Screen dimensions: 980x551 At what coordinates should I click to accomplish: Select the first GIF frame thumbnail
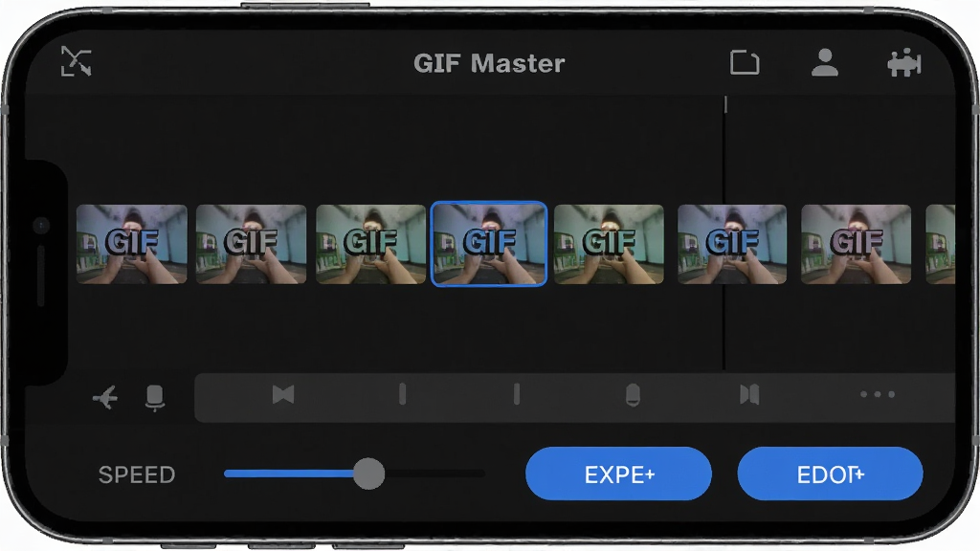tap(131, 244)
